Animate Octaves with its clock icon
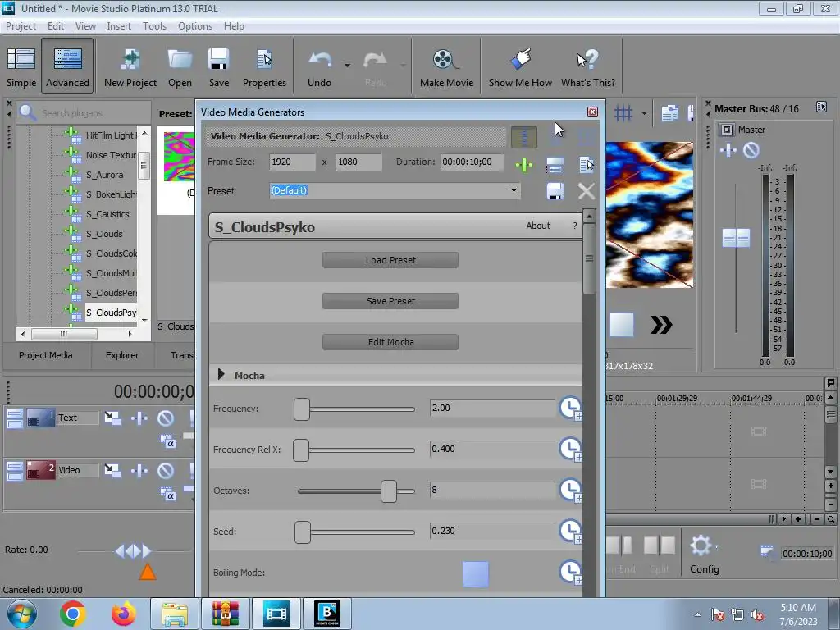The image size is (840, 630). 571,491
